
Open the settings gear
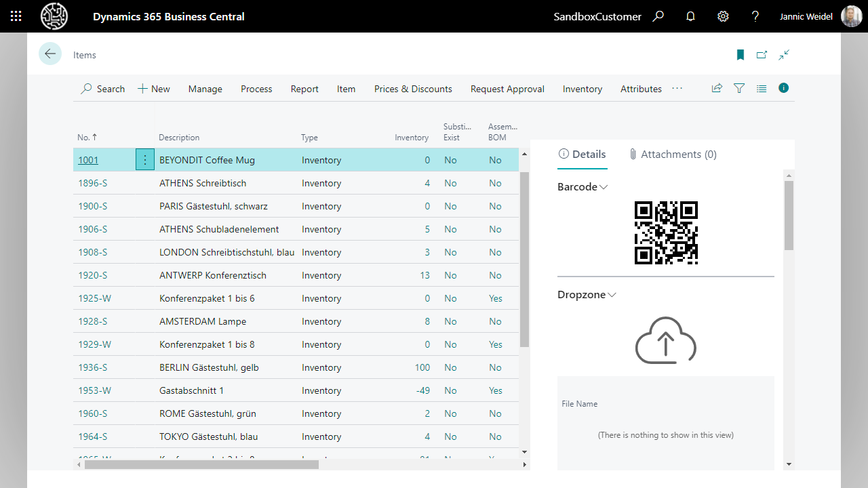click(x=723, y=16)
